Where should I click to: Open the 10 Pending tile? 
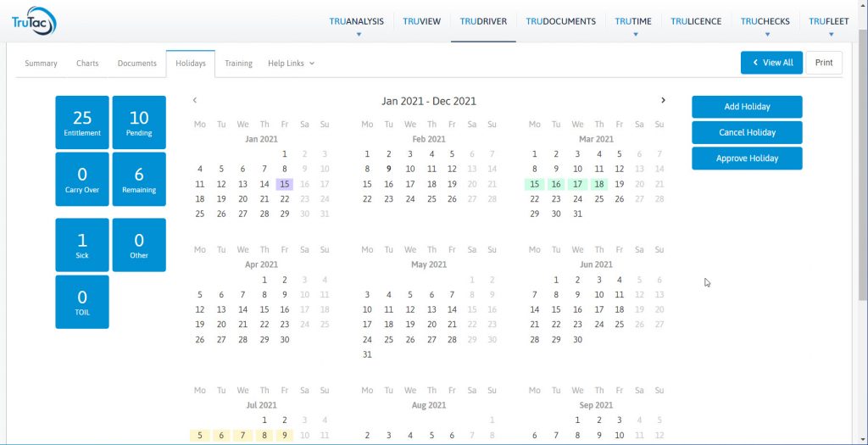tap(139, 123)
